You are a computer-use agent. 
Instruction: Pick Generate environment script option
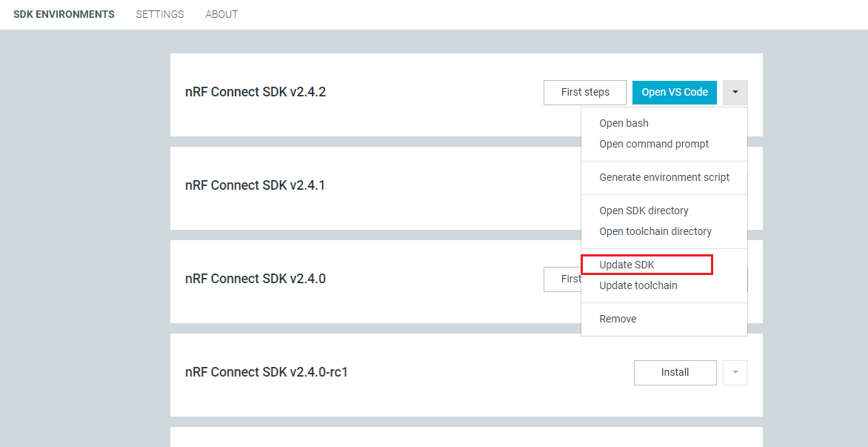pyautogui.click(x=664, y=177)
